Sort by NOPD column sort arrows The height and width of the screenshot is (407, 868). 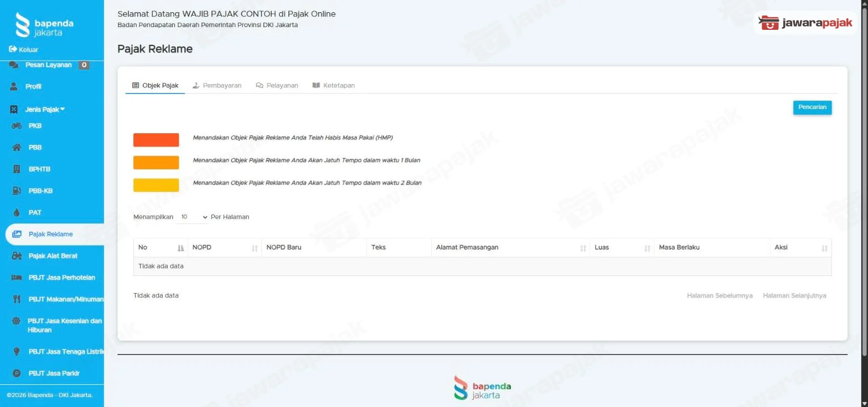pos(255,248)
